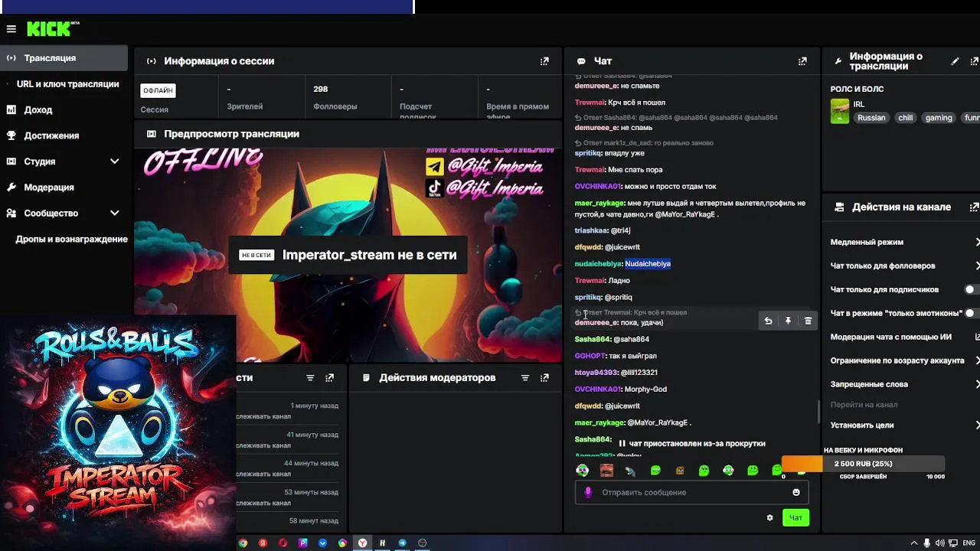Click the Russian stream tag
Viewport: 980px width, 551px height.
(871, 118)
